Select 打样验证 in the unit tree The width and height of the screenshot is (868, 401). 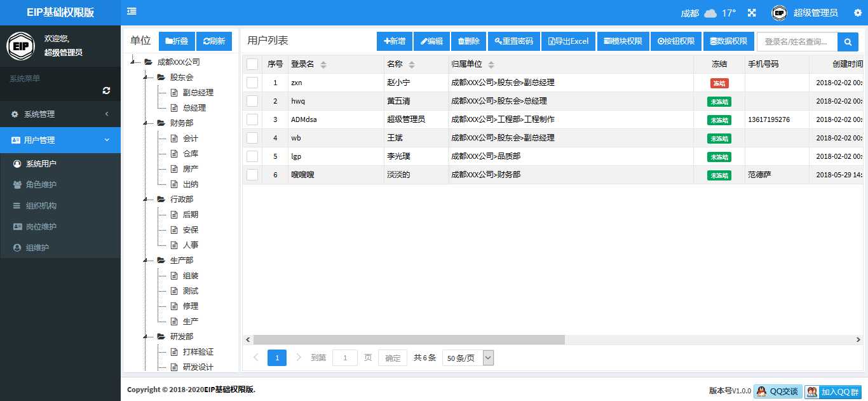click(198, 352)
